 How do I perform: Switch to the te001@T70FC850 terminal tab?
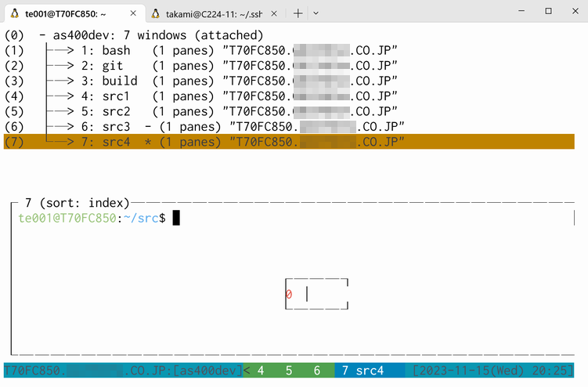[x=74, y=13]
